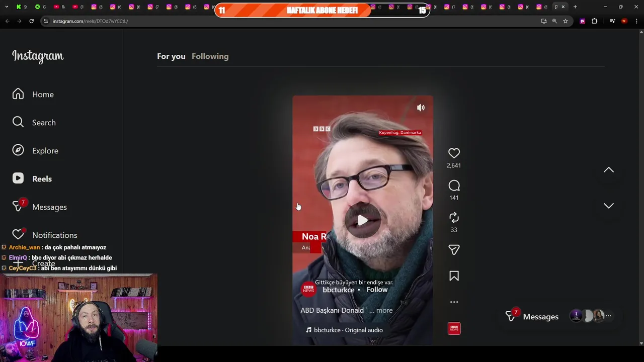Go back in browser history

click(7, 21)
